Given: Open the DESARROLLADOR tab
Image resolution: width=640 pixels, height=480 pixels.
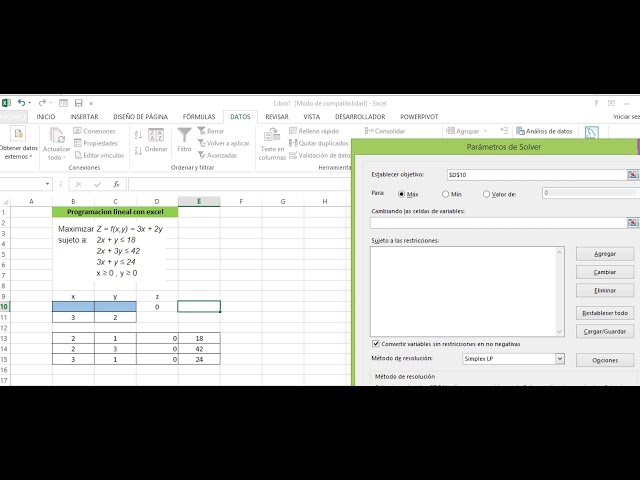Looking at the screenshot, I should (360, 117).
